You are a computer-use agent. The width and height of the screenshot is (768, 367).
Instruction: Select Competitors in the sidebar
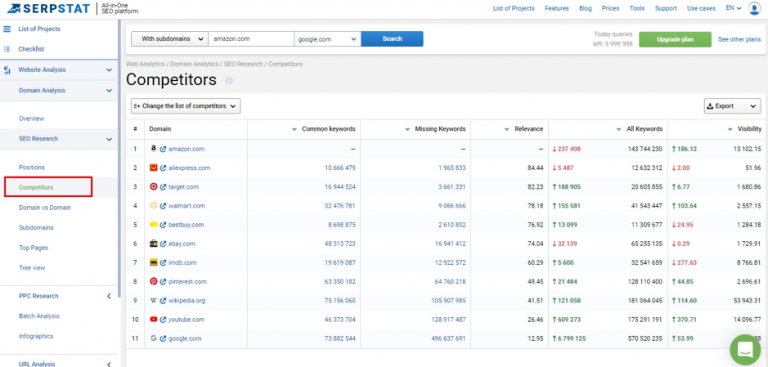[x=36, y=187]
